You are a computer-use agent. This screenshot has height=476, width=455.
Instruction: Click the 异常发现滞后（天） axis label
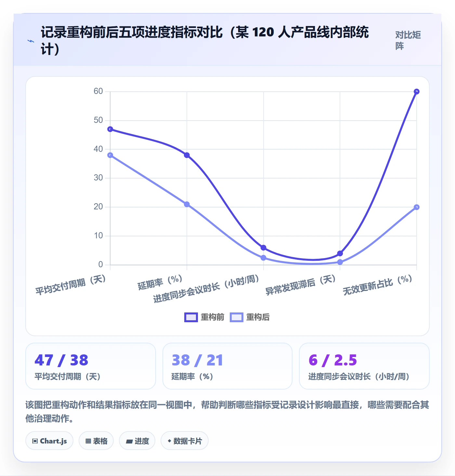coord(300,284)
